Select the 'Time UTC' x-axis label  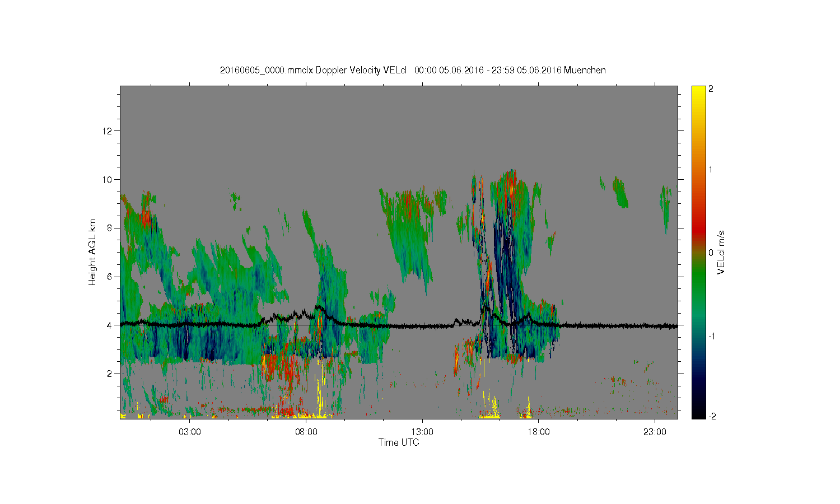(x=398, y=442)
